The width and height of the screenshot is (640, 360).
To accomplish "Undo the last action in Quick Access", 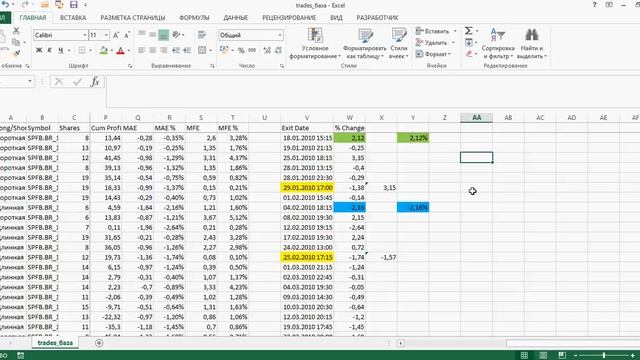I will coord(5,4).
